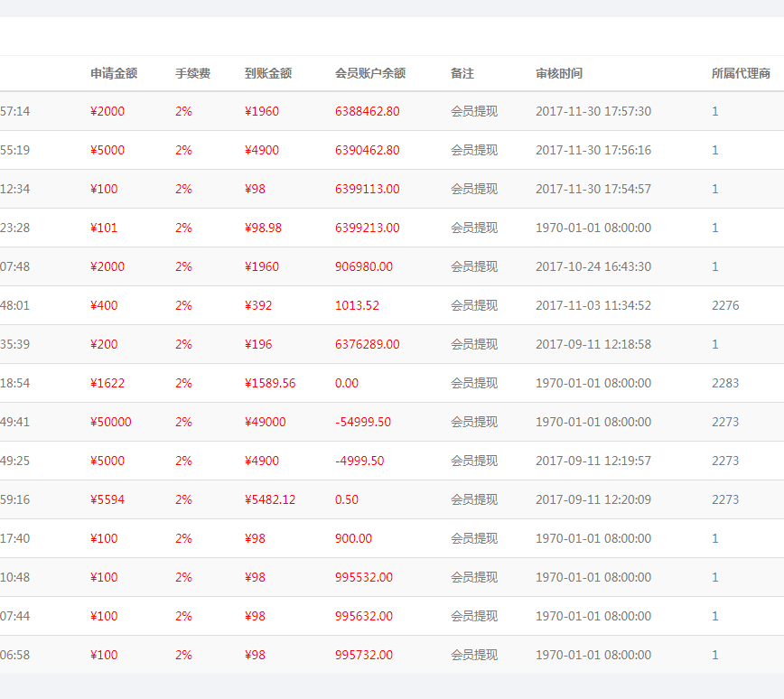
Task: Click review time 2017-11-03 11:34:52
Action: click(593, 305)
